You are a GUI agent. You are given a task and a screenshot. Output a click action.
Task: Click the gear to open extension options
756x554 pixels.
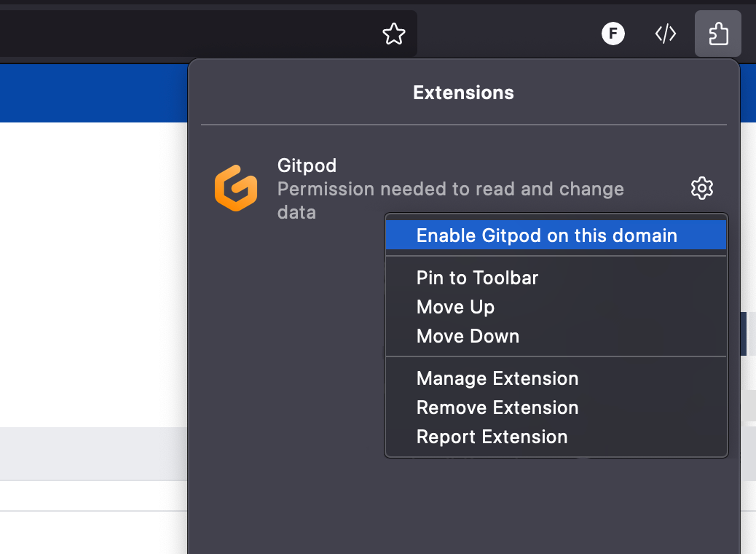pos(701,188)
